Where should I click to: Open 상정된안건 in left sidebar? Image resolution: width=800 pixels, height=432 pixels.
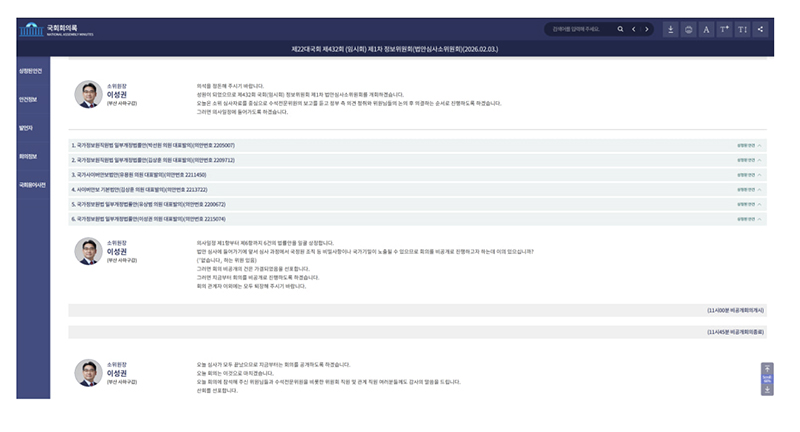coord(31,71)
